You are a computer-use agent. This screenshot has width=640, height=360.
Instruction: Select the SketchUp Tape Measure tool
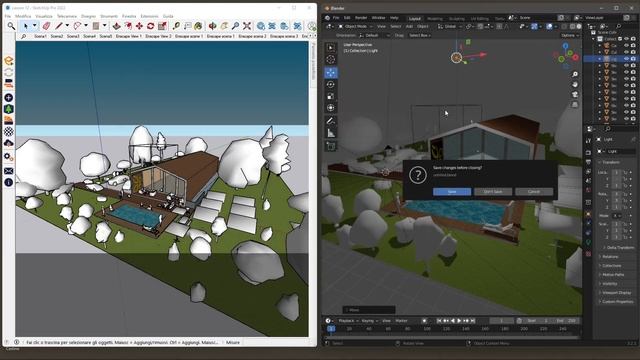[176, 26]
